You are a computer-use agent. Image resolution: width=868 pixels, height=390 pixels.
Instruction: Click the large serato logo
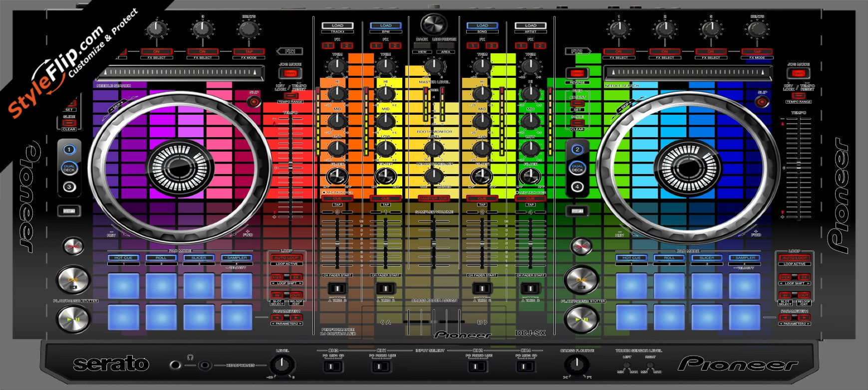point(111,363)
